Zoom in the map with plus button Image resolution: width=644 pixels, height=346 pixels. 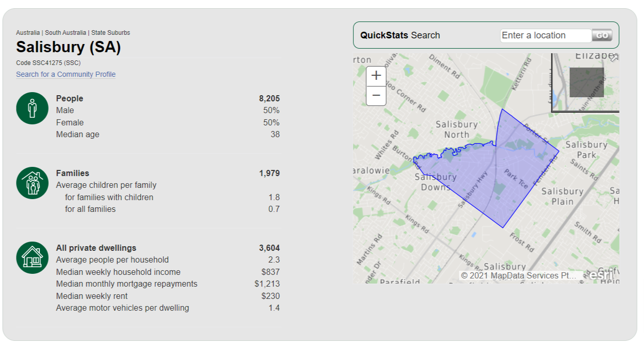(x=376, y=76)
